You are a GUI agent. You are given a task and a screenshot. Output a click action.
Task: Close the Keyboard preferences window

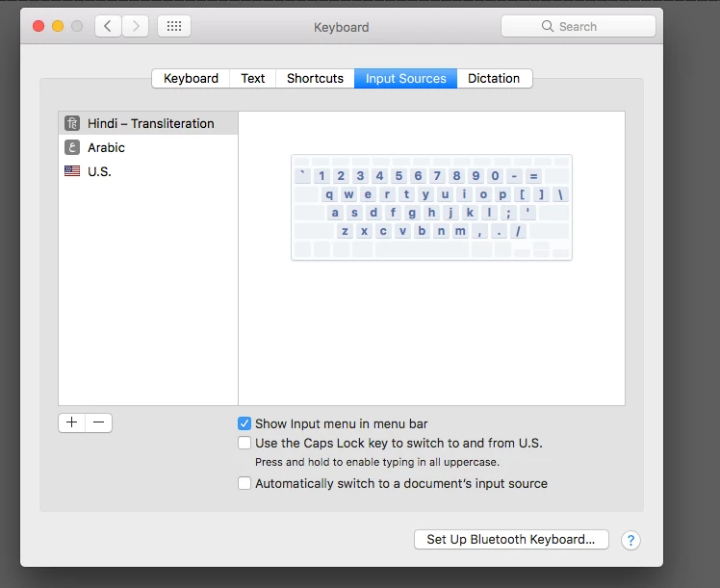point(39,26)
